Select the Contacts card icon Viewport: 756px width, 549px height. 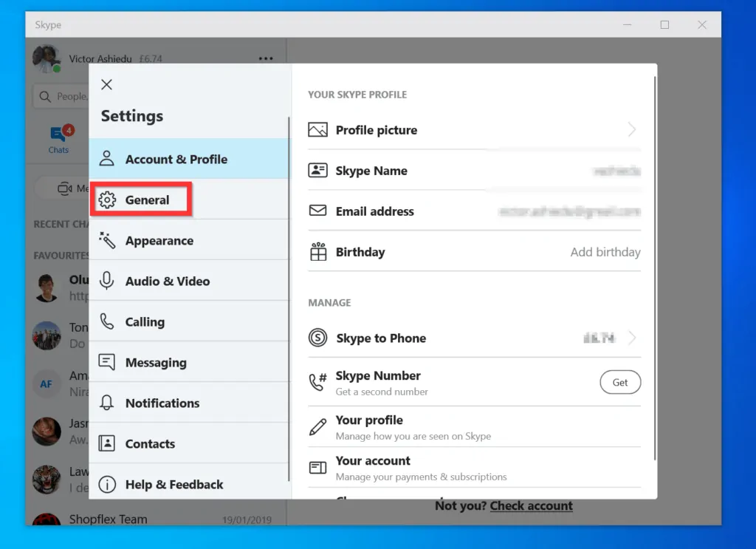(x=106, y=443)
